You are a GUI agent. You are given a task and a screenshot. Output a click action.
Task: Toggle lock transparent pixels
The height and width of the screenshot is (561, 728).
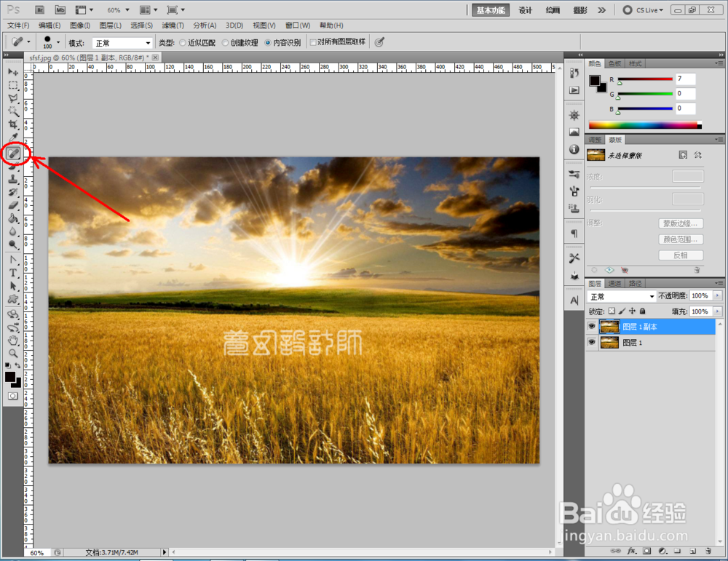(612, 311)
